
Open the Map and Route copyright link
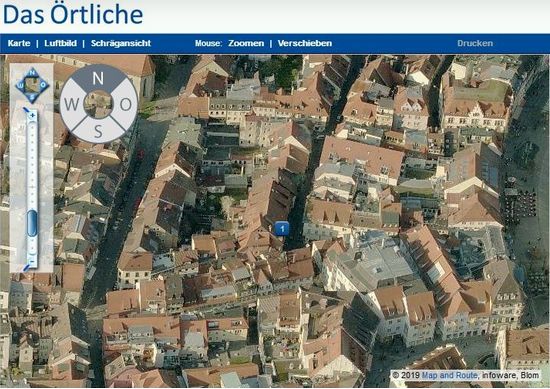[x=449, y=375]
